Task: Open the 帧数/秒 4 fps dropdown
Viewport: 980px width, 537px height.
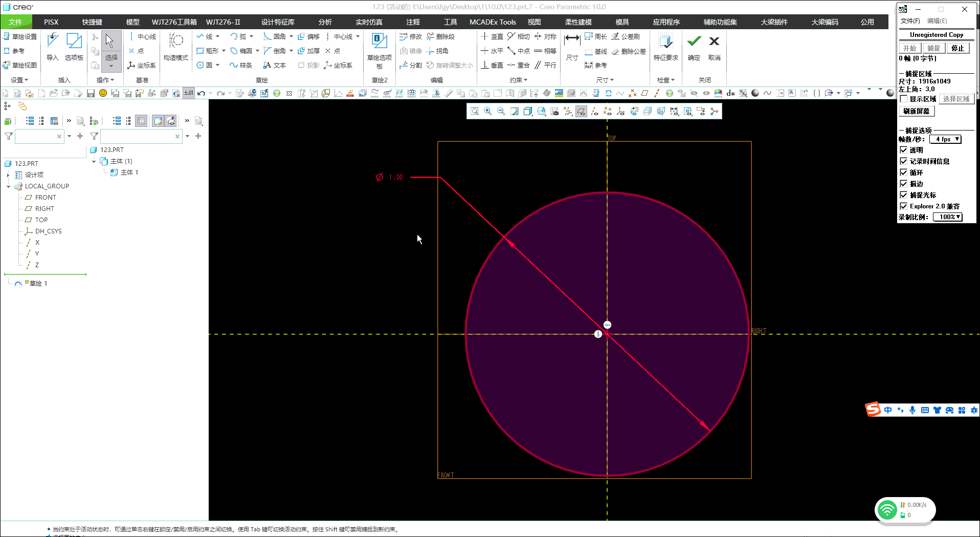Action: tap(945, 139)
